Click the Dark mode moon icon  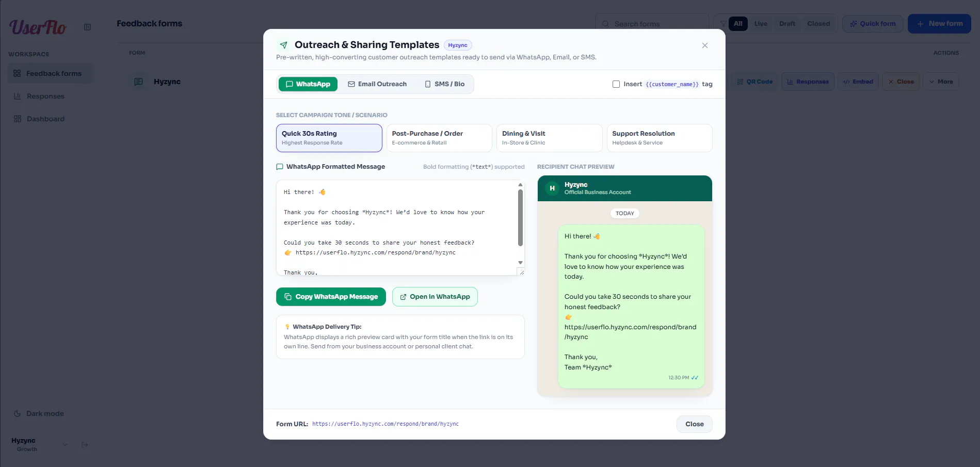click(17, 413)
